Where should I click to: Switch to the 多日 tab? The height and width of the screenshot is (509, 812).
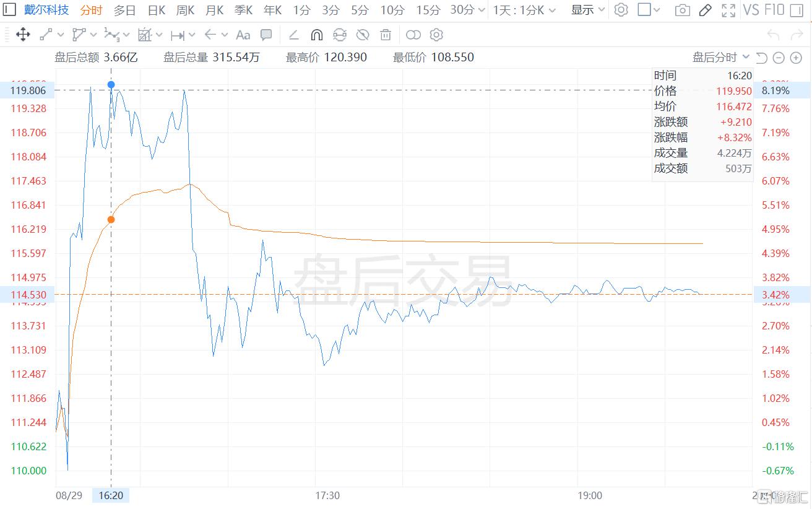coord(124,10)
